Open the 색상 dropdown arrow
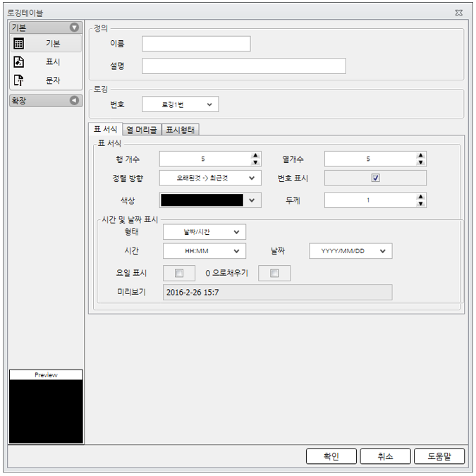Image resolution: width=476 pixels, height=476 pixels. point(252,200)
